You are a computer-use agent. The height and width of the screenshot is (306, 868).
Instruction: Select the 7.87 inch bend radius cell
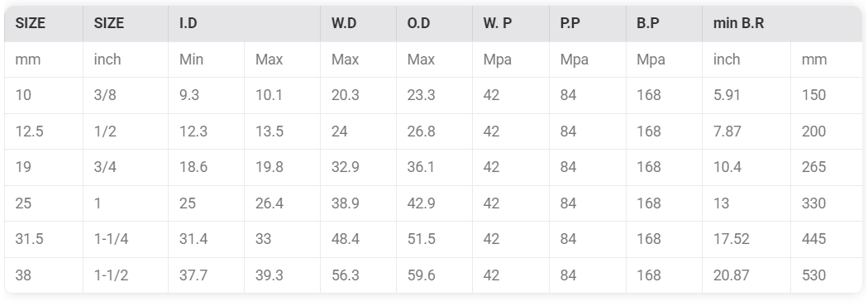(x=746, y=131)
